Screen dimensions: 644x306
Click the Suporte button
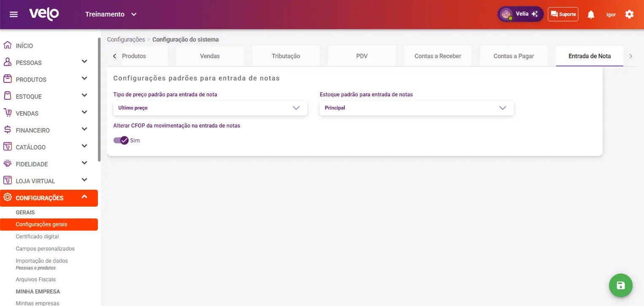tap(563, 14)
